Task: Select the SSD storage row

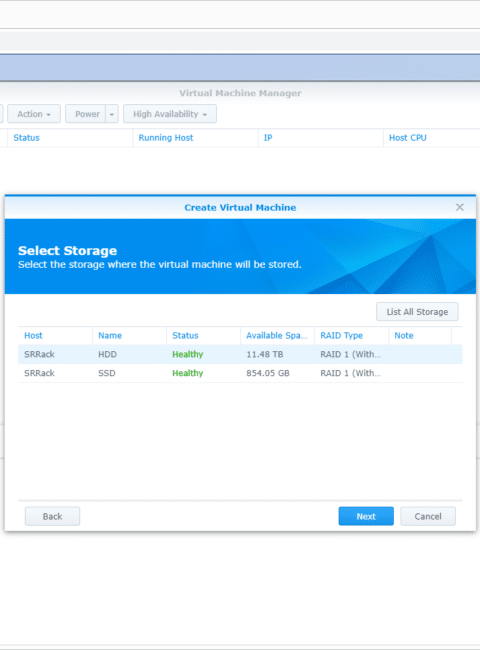Action: 240,373
